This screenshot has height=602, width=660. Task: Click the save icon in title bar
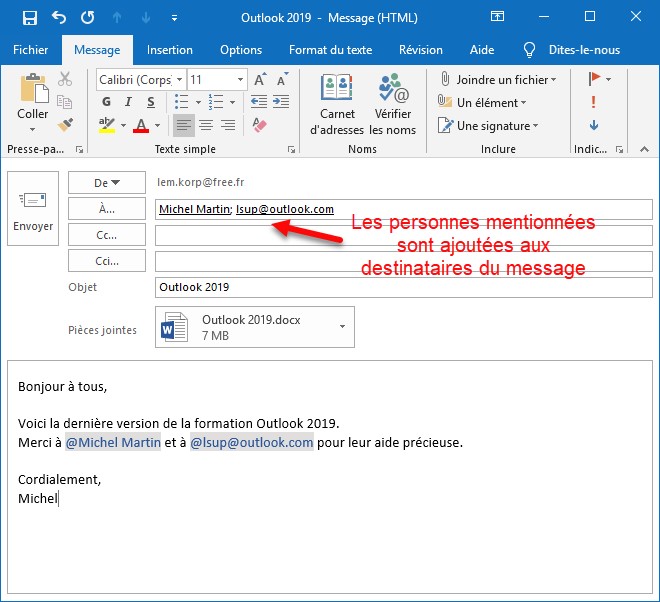click(29, 18)
